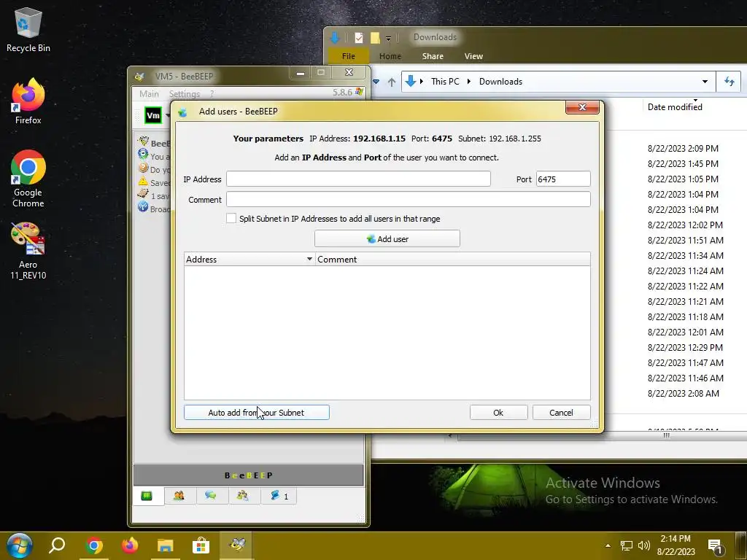Select row dated 8/22/2023 12:02 PM
This screenshot has height=560, width=747.
(x=685, y=225)
